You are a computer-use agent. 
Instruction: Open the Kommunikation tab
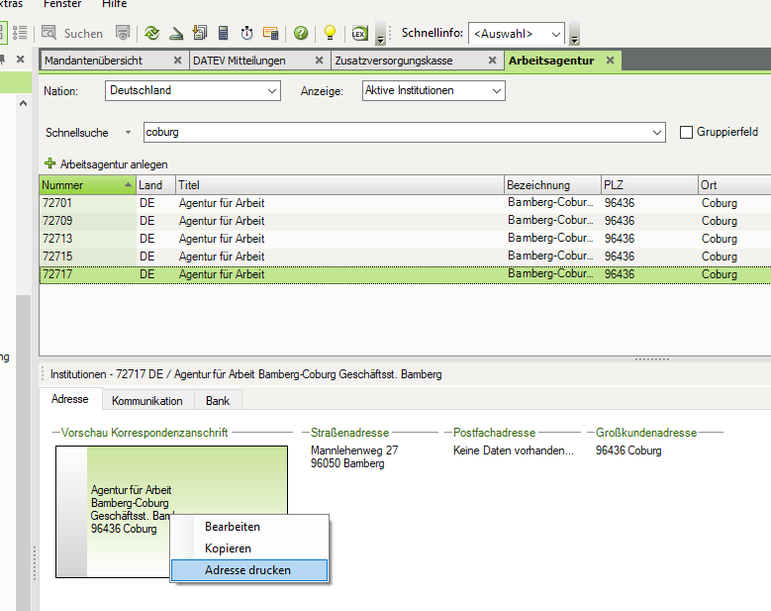[147, 401]
